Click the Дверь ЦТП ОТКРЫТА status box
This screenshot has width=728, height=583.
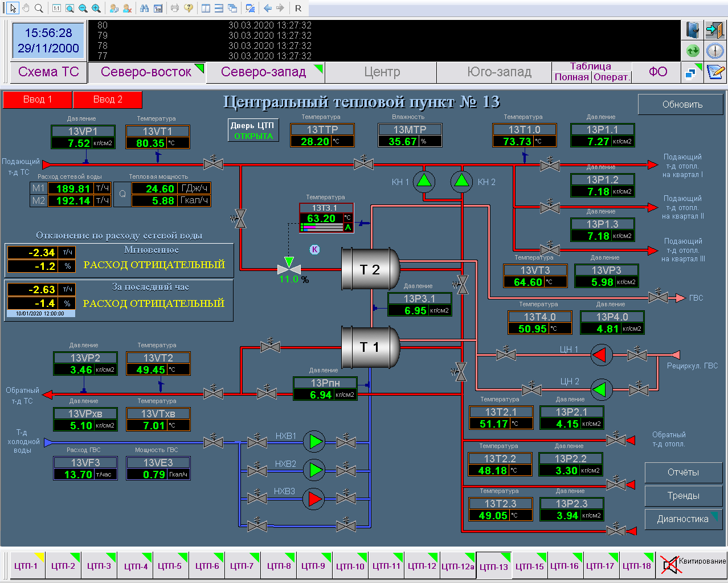coord(253,130)
